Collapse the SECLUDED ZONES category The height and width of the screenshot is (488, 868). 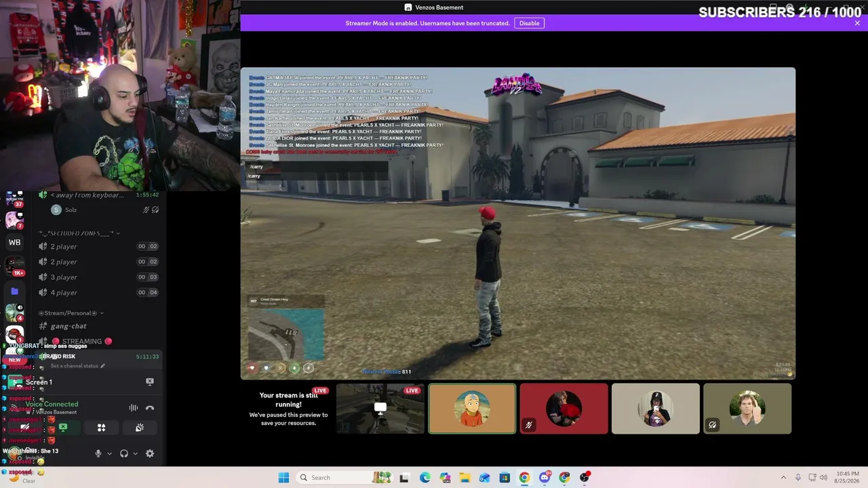tap(79, 233)
